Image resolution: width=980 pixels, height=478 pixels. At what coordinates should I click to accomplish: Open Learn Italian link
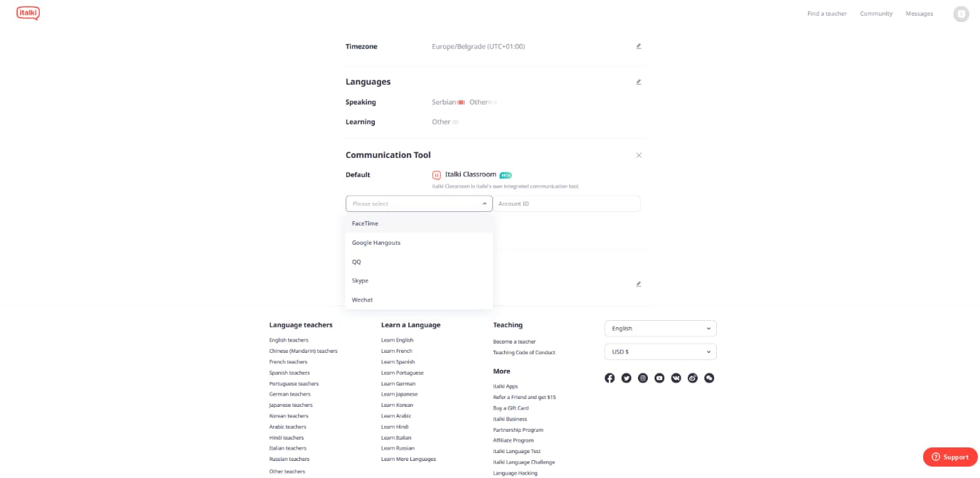396,437
